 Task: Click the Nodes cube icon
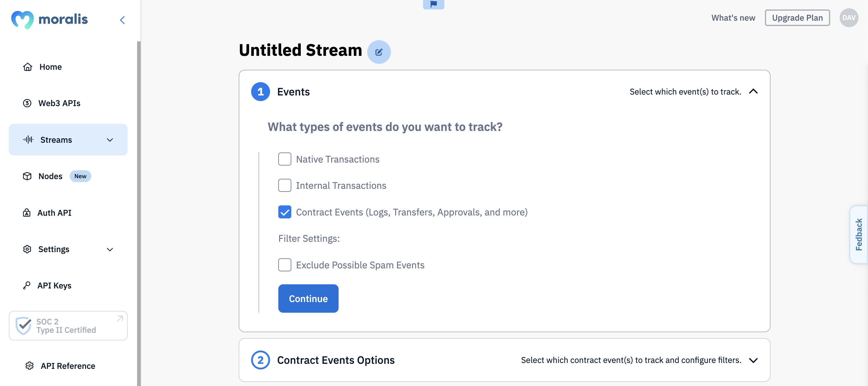point(27,176)
